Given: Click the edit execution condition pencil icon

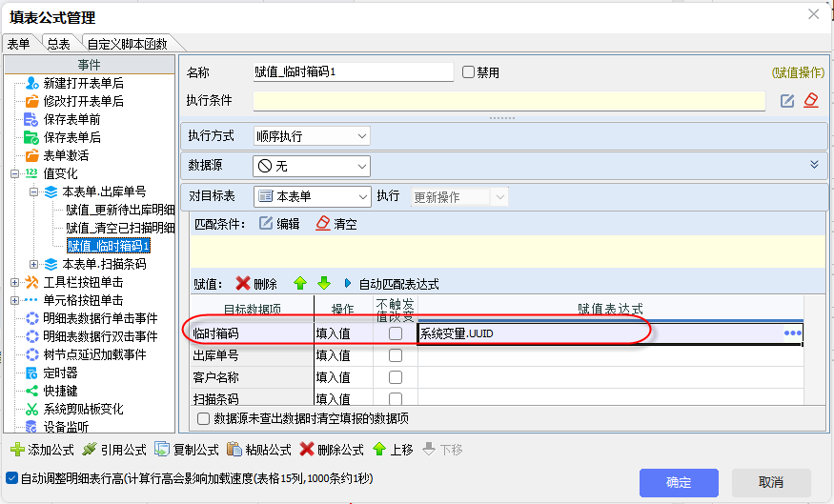Looking at the screenshot, I should click(787, 101).
